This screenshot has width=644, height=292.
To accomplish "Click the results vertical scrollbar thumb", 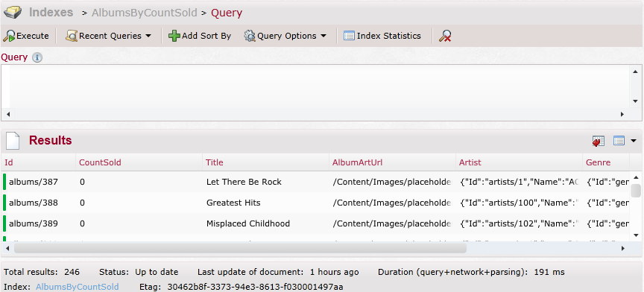I will click(636, 191).
